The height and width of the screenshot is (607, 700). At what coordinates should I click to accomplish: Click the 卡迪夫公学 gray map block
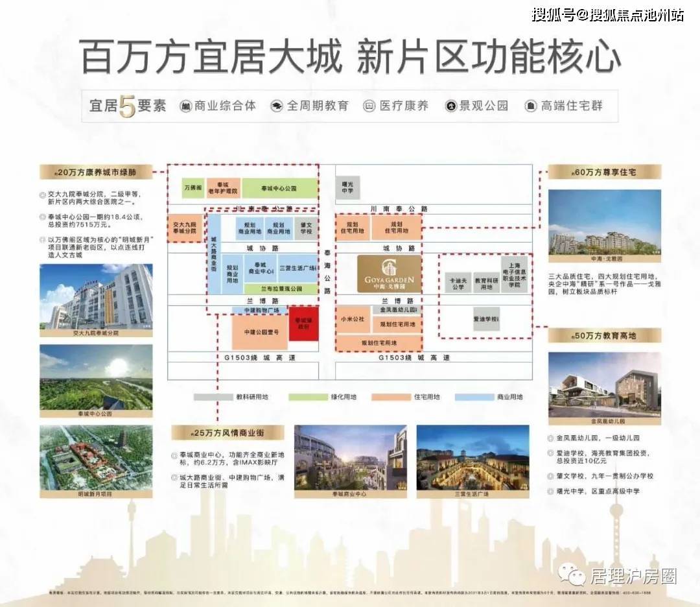[458, 283]
